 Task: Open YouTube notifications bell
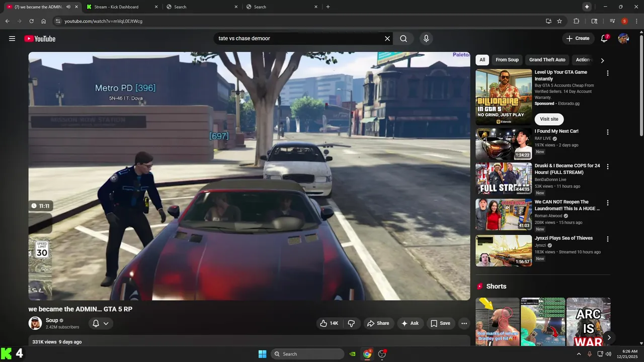click(605, 39)
